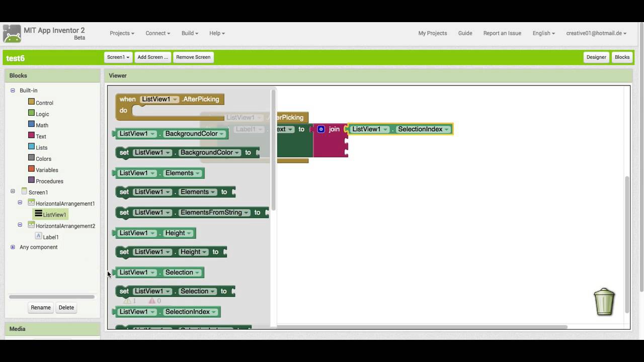Open the Help menu
644x362 pixels.
[x=217, y=33]
